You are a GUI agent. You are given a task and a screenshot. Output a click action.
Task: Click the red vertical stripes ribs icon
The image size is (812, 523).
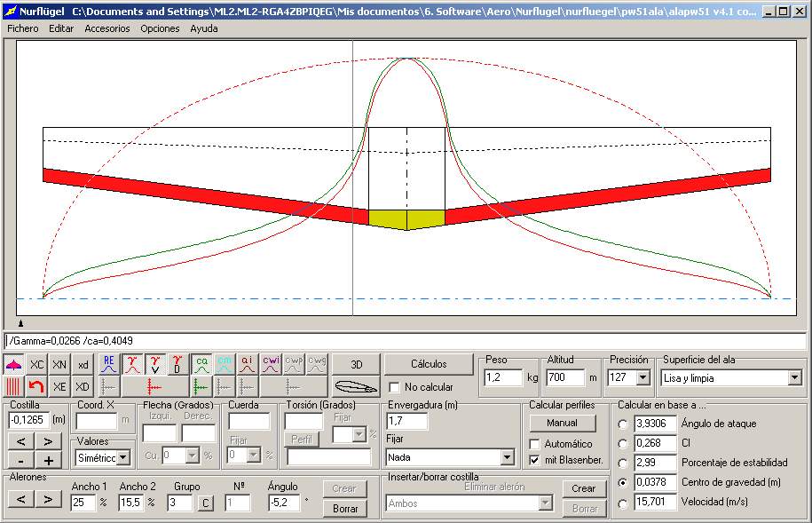click(13, 386)
